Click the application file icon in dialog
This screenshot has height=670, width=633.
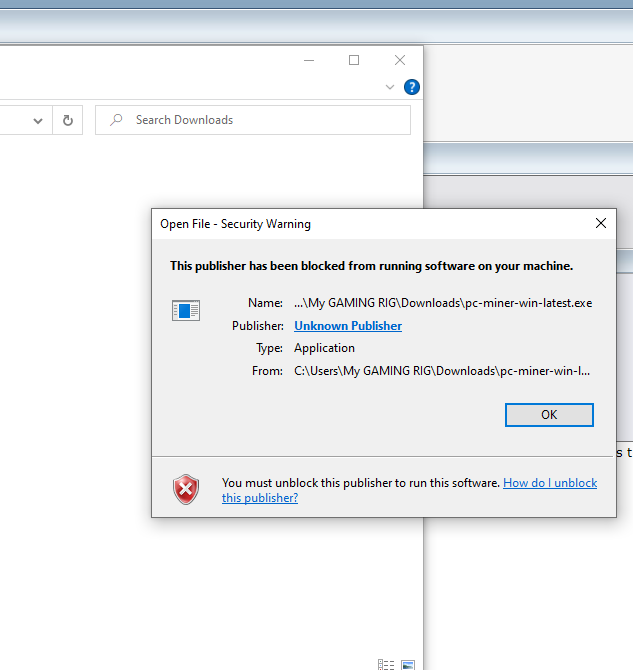coord(186,310)
